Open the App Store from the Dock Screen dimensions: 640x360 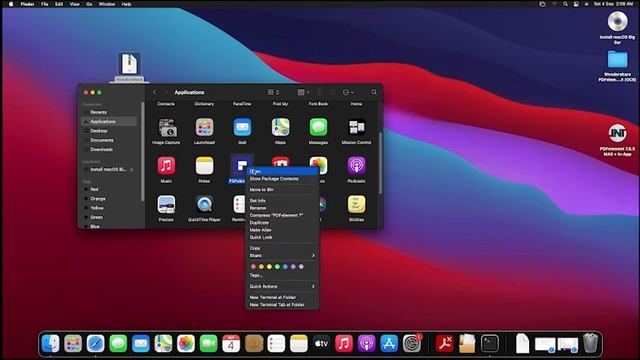pyautogui.click(x=389, y=343)
